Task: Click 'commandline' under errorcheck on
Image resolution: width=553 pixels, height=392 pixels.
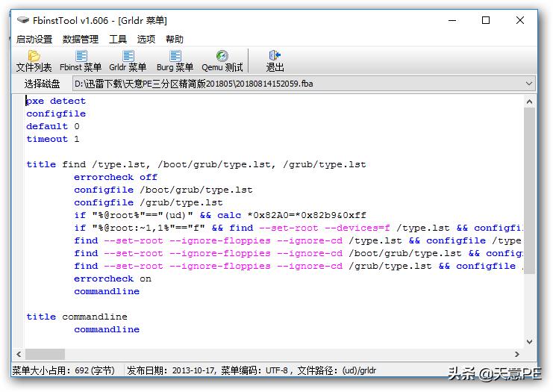Action: click(107, 291)
